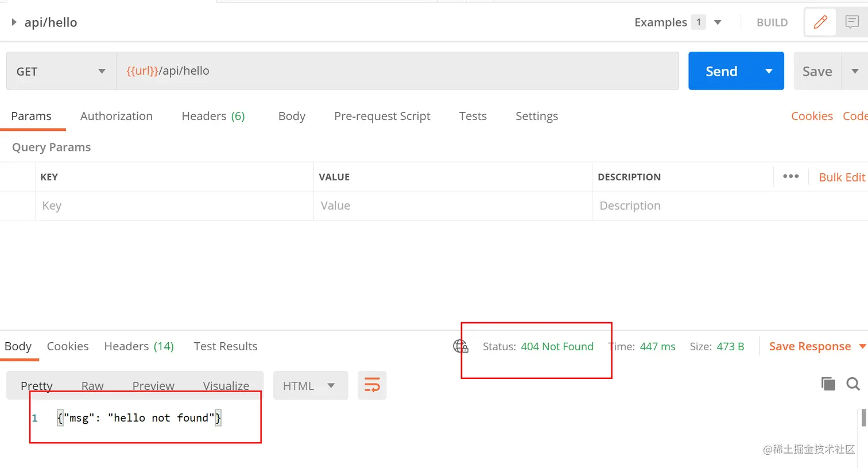This screenshot has width=868, height=468.
Task: Open the request Body tab
Action: coord(292,116)
